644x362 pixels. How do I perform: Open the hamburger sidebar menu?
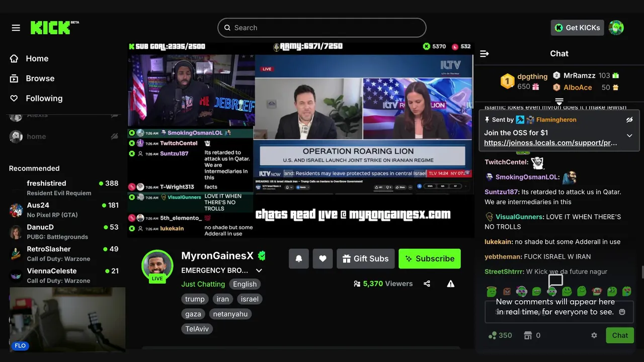pyautogui.click(x=16, y=28)
